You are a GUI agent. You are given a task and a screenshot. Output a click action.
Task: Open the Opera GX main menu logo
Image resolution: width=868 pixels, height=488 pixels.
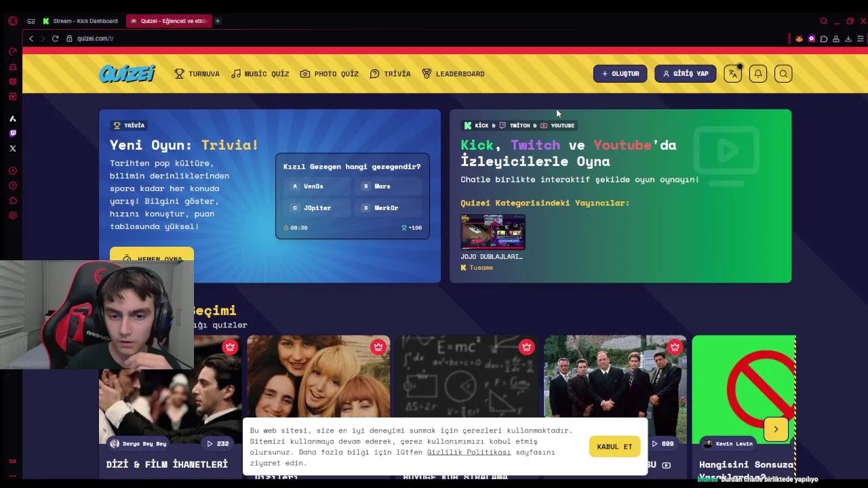click(12, 21)
